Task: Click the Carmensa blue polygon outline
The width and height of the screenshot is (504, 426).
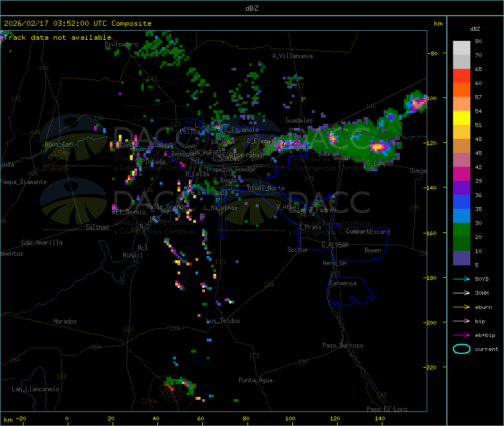Action: pos(351,292)
